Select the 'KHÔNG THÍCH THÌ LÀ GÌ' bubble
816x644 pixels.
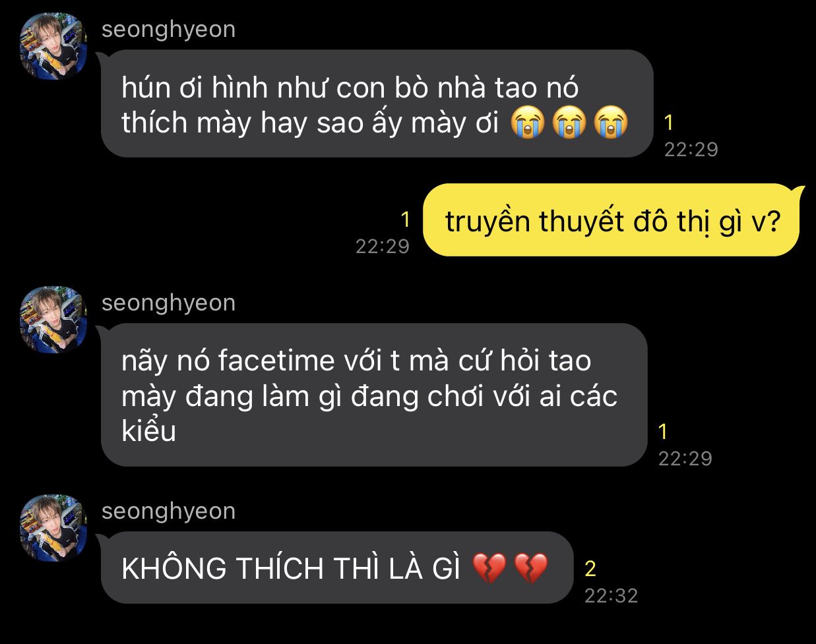click(x=336, y=568)
